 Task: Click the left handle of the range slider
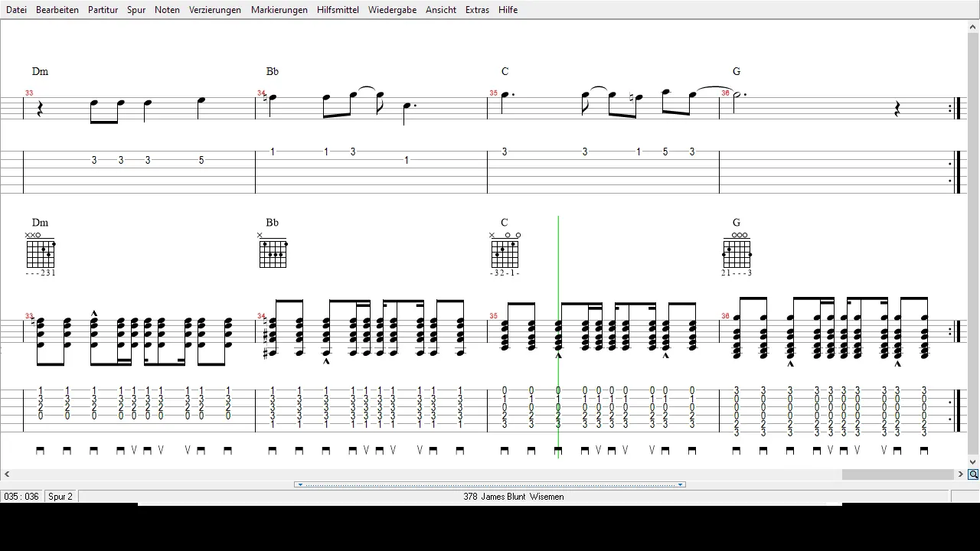pyautogui.click(x=300, y=484)
